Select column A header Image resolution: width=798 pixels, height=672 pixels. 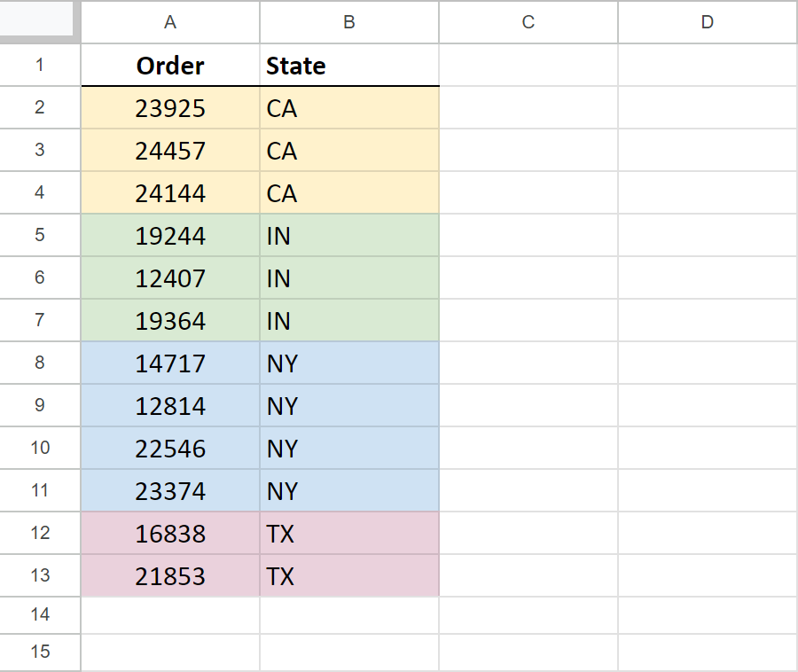point(169,23)
